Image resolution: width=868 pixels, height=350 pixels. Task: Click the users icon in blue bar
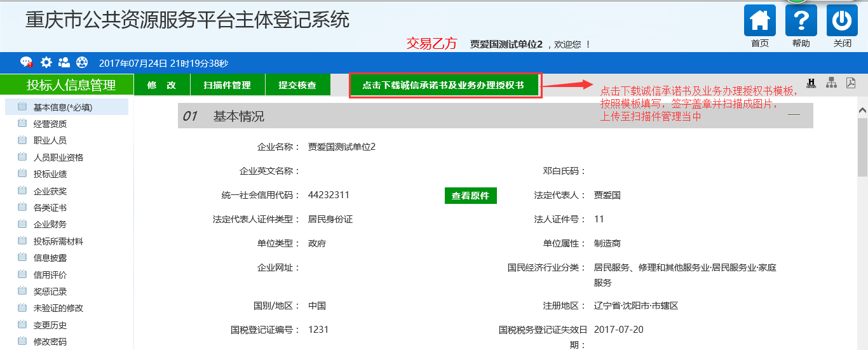click(64, 62)
